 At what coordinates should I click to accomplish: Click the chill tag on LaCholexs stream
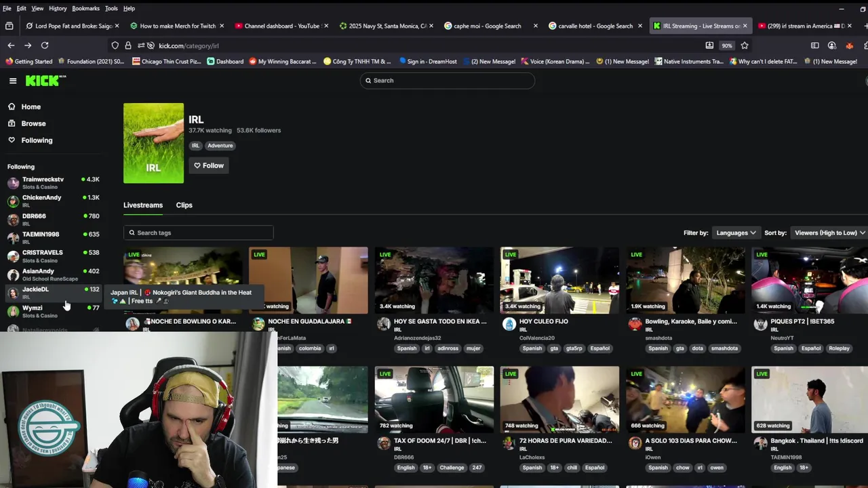click(x=572, y=468)
